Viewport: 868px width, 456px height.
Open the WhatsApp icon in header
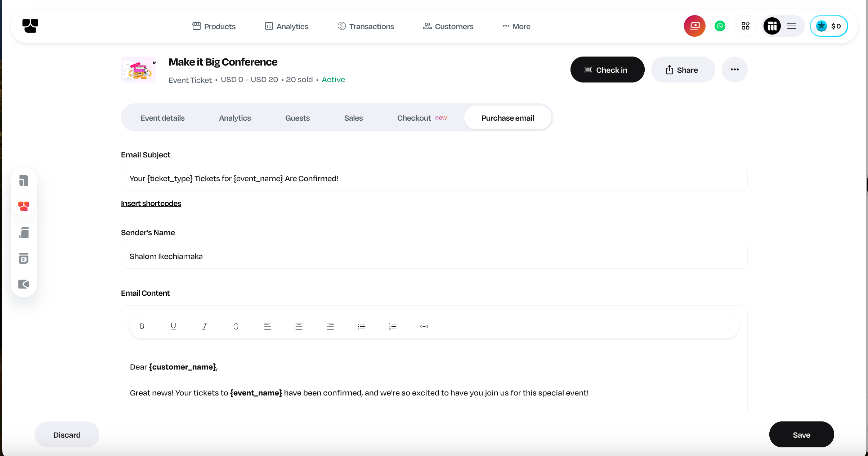[720, 26]
